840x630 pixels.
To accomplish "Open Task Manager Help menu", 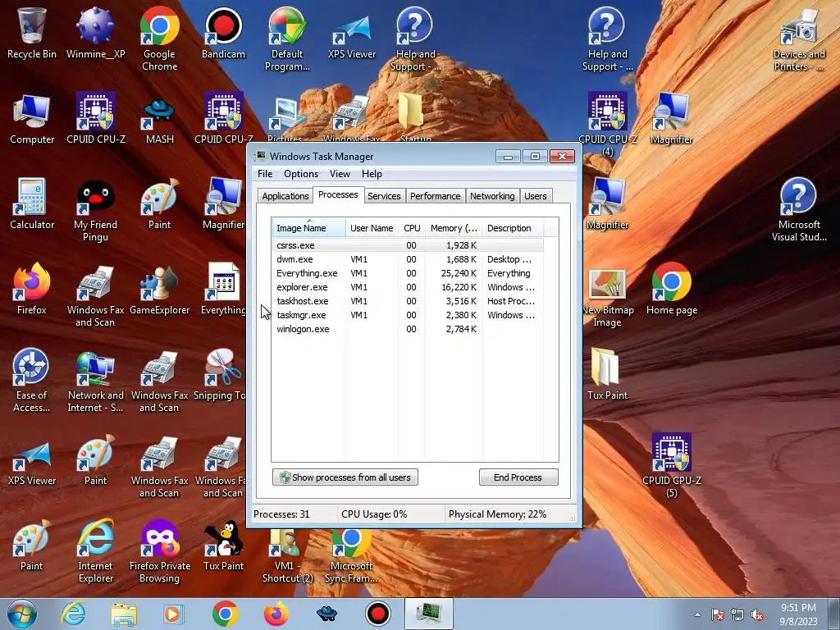I will pos(372,174).
